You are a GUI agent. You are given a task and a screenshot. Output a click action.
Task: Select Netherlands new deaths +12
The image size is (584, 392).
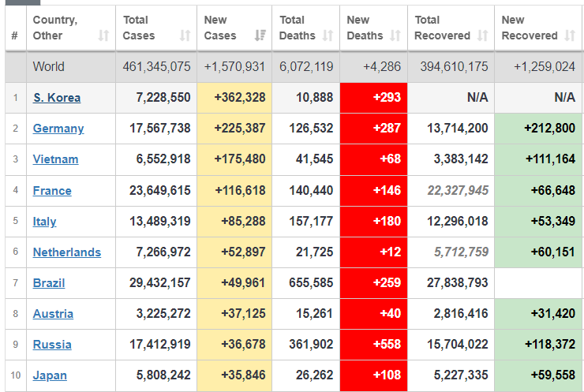coord(391,252)
